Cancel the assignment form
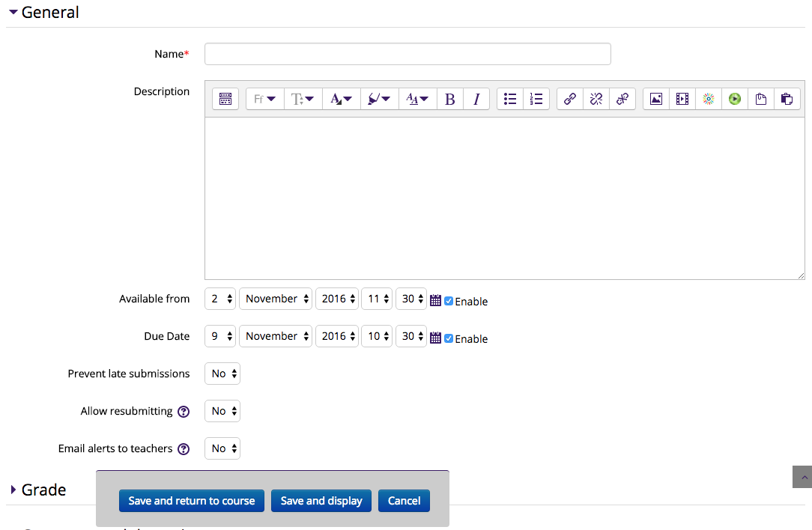This screenshot has height=530, width=812. [x=404, y=501]
